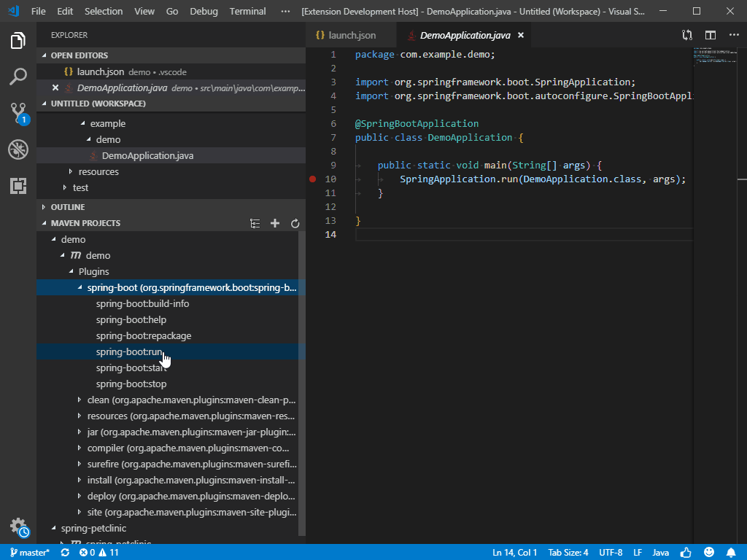Screen dimensions: 747x560
Task: Synchronize changes via status bar sync icon
Action: tap(65, 553)
